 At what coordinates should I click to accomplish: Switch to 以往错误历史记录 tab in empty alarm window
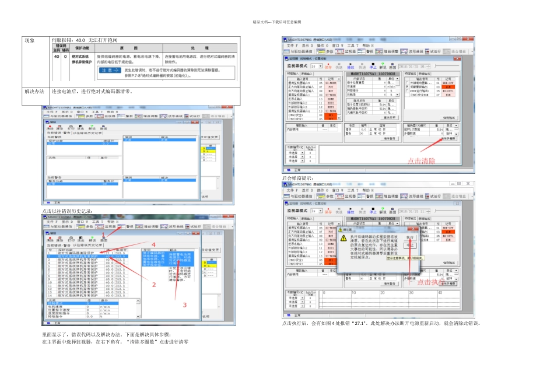pyautogui.click(x=88, y=133)
